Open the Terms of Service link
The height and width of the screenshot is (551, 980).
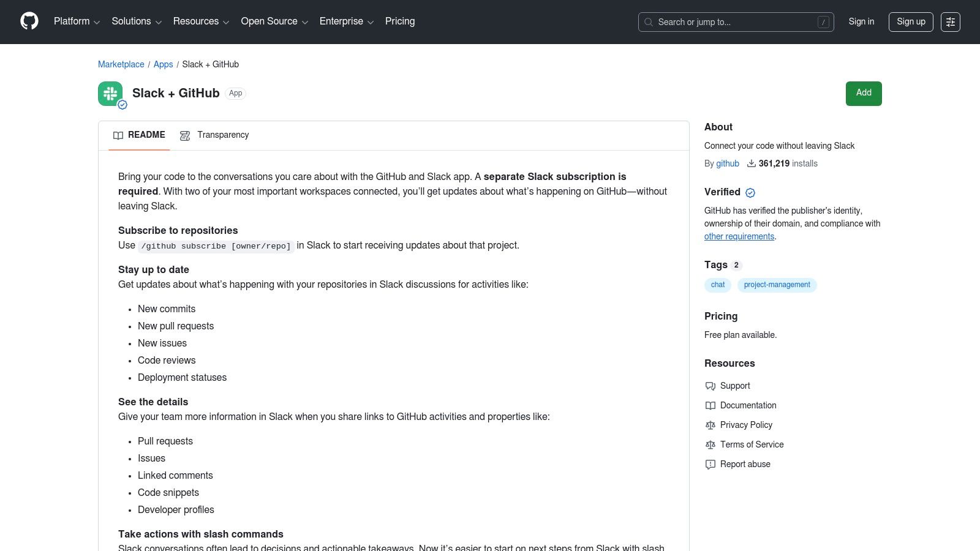click(x=752, y=444)
